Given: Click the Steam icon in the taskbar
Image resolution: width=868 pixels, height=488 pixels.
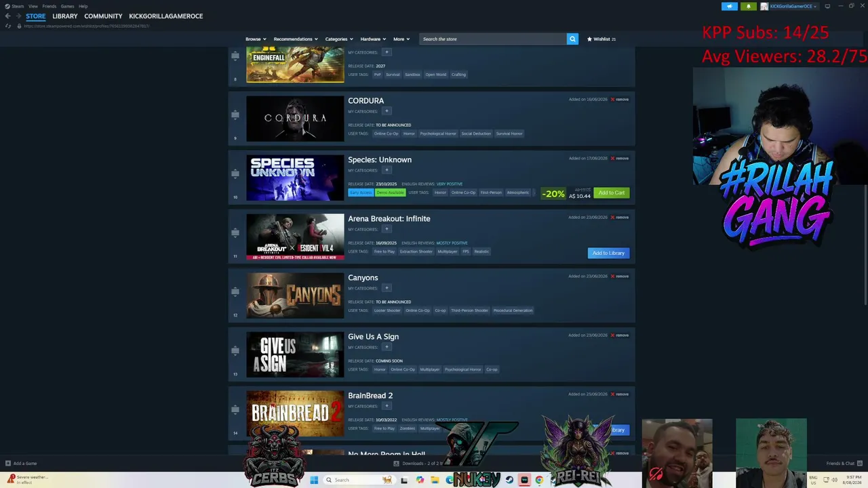Looking at the screenshot, I should tap(509, 480).
